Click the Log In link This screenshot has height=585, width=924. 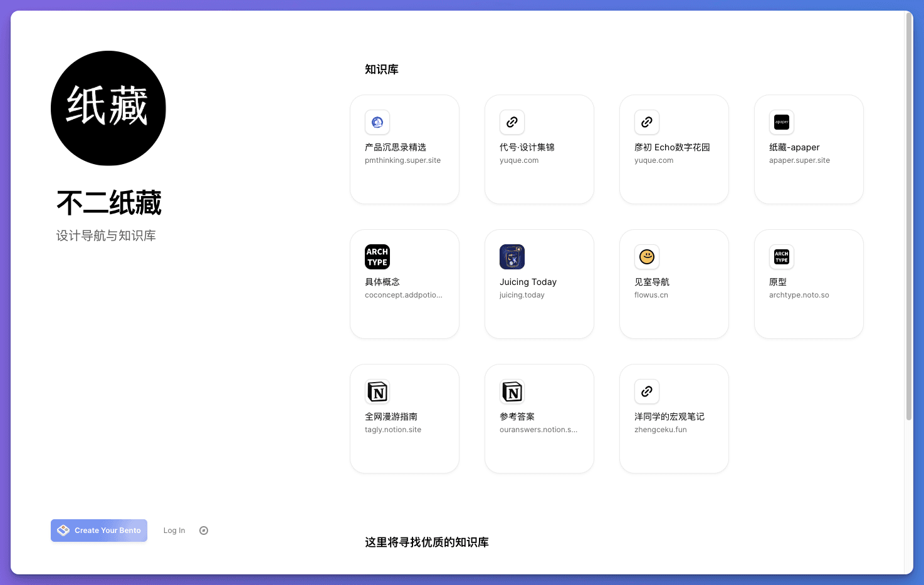pos(174,531)
